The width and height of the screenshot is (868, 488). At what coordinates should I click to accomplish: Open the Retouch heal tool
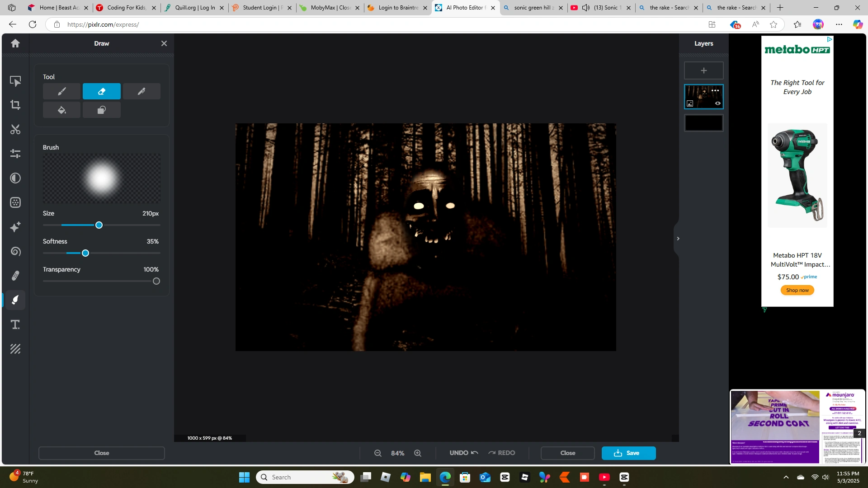15,276
